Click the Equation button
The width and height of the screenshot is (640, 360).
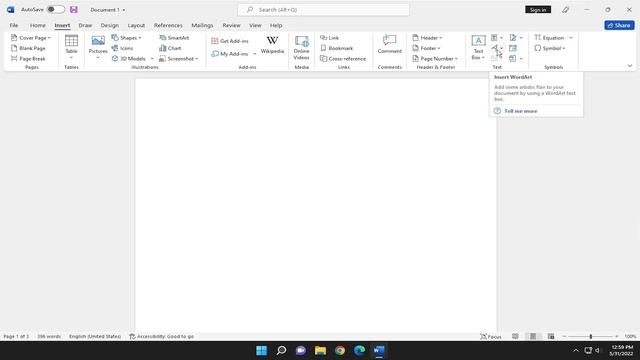(549, 38)
